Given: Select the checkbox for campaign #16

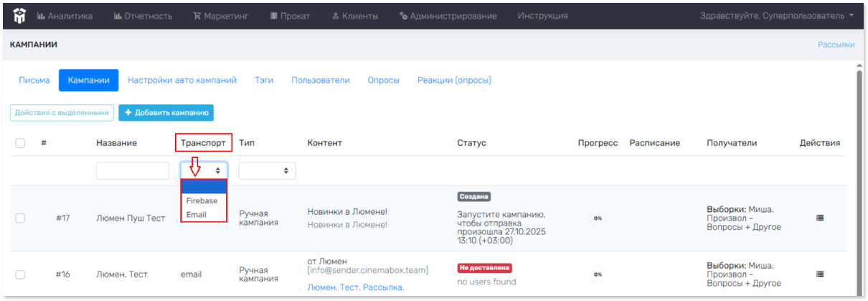Looking at the screenshot, I should tap(20, 274).
